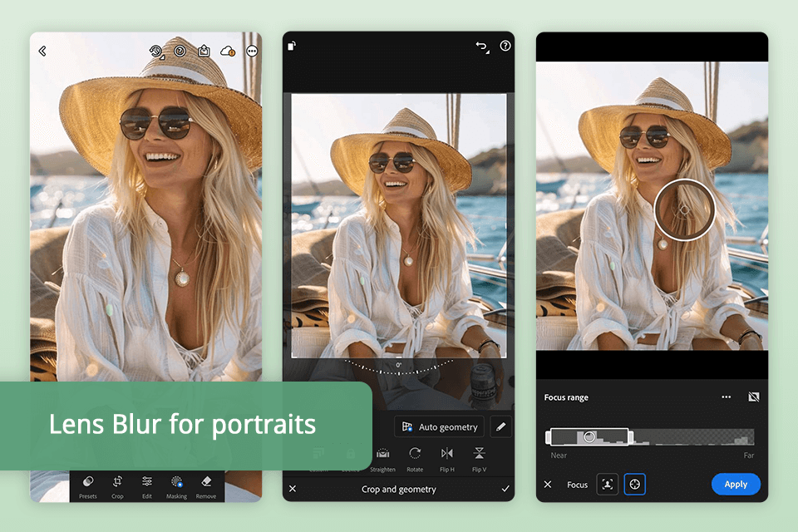Select the Remove eraser tool
798x532 pixels.
tap(206, 486)
